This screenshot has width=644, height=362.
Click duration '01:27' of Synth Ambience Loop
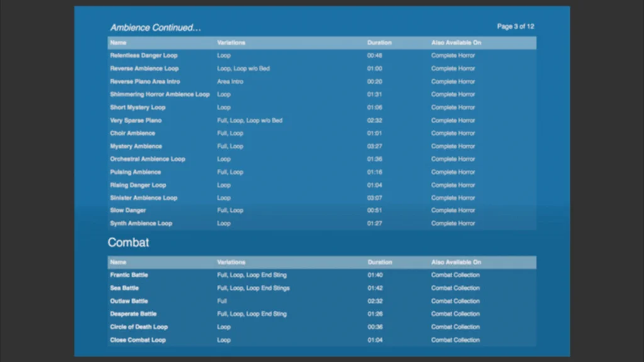(375, 224)
